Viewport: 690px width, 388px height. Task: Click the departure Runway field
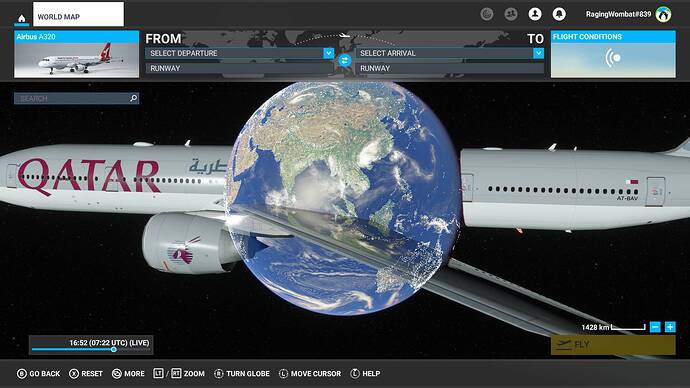point(240,68)
